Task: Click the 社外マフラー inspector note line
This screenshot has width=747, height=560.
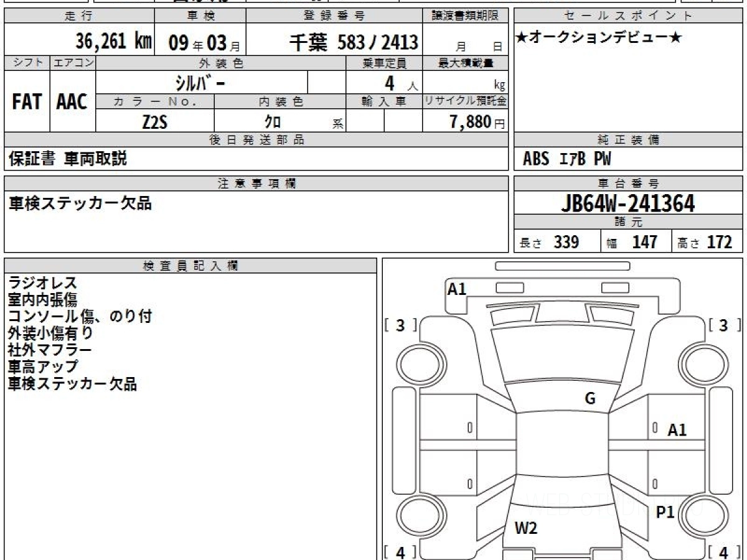Action: tap(50, 350)
